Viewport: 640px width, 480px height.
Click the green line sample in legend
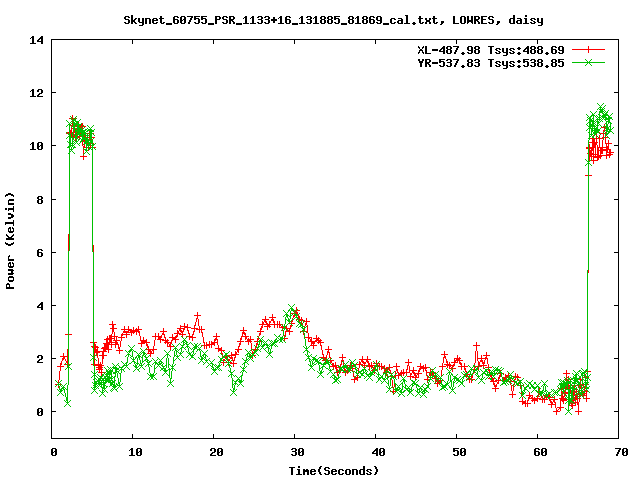click(x=588, y=62)
